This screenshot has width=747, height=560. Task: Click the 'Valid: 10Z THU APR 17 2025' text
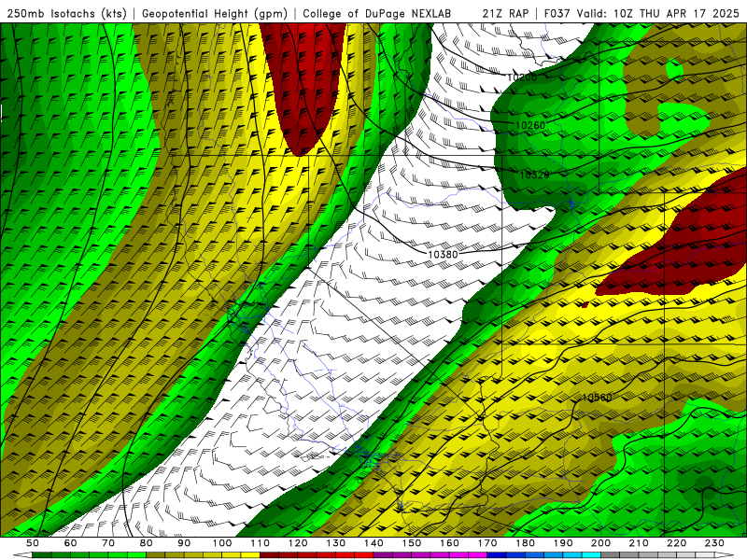tap(658, 14)
